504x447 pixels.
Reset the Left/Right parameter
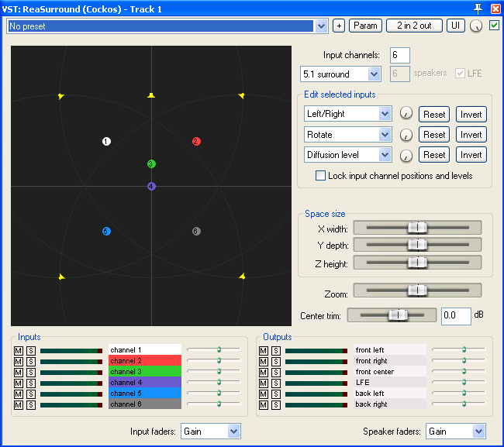pos(434,115)
